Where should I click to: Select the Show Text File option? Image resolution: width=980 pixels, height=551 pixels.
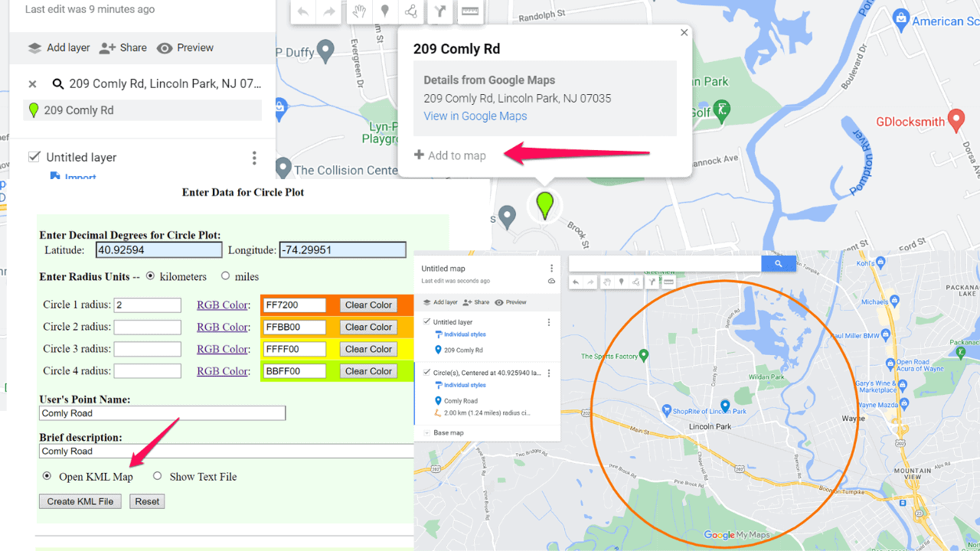click(158, 476)
